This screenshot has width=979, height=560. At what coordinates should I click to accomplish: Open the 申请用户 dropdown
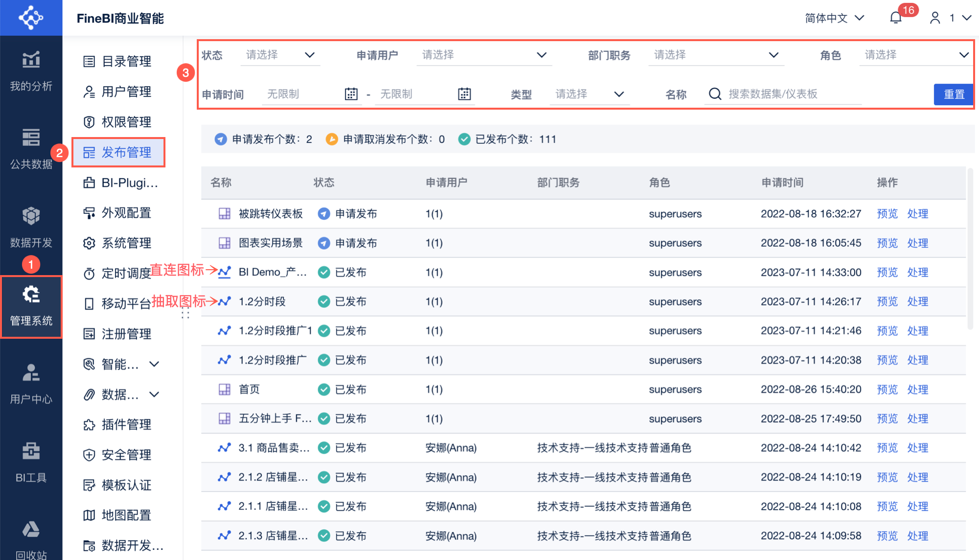484,55
